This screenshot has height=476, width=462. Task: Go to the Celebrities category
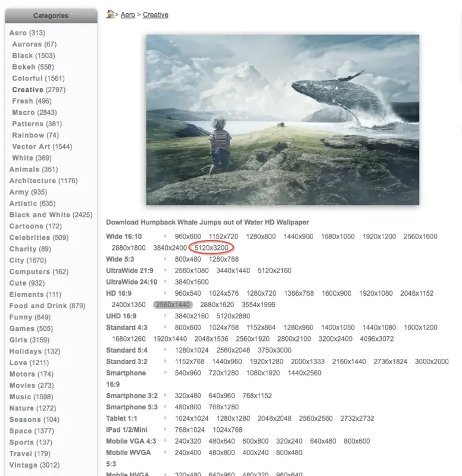(x=39, y=237)
